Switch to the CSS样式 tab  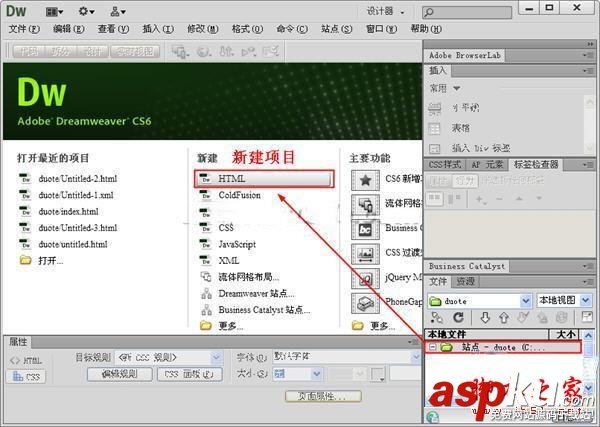coord(445,165)
